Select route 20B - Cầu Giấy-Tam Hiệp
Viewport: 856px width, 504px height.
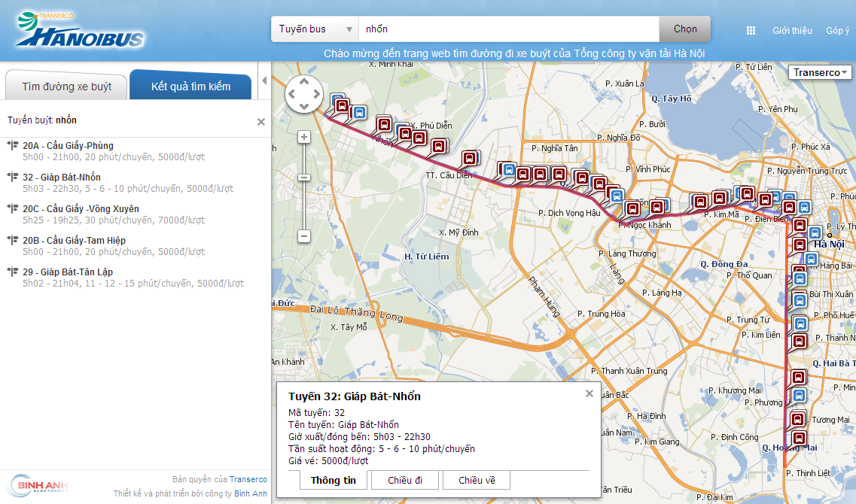pos(75,241)
